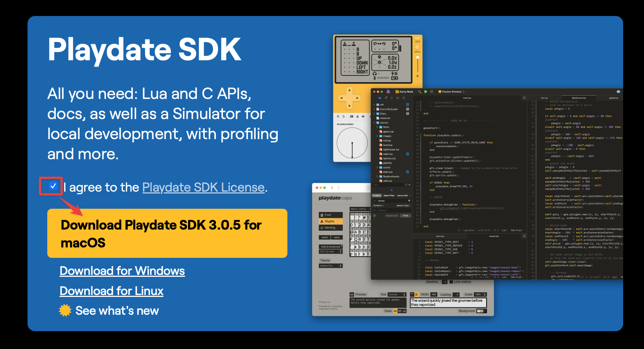Enable the Lock metrics checkbox

point(451,282)
